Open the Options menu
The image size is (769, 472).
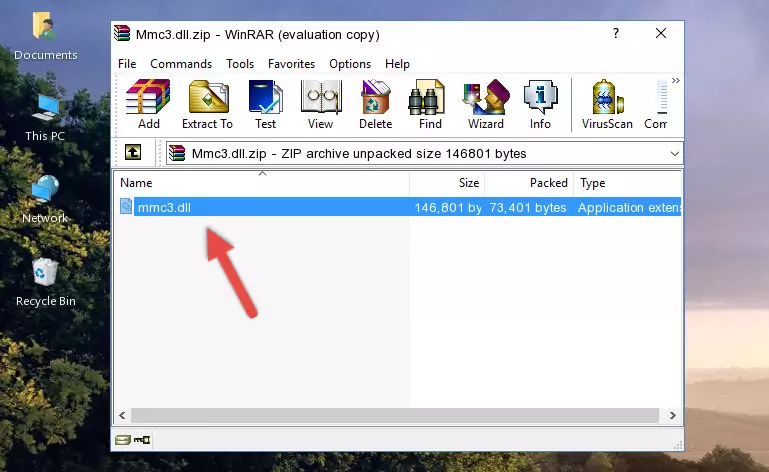tap(350, 64)
